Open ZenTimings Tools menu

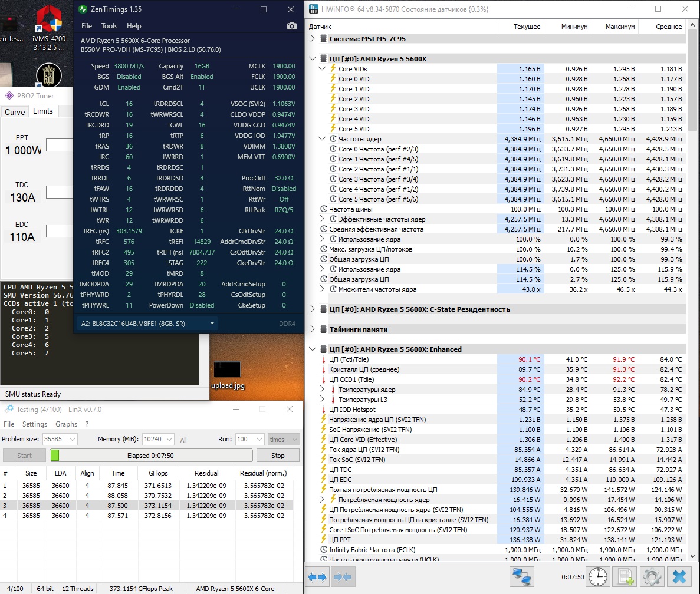[x=109, y=26]
